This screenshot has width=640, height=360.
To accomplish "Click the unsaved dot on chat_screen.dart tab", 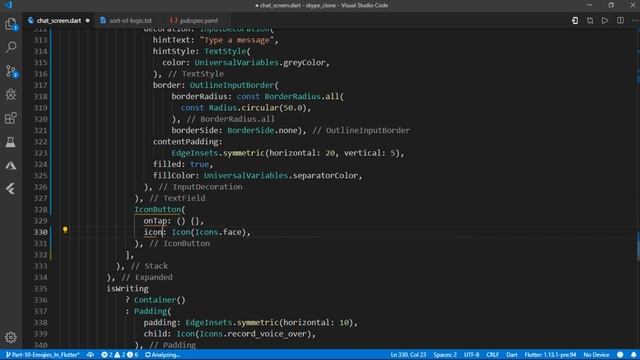I will click(x=87, y=20).
